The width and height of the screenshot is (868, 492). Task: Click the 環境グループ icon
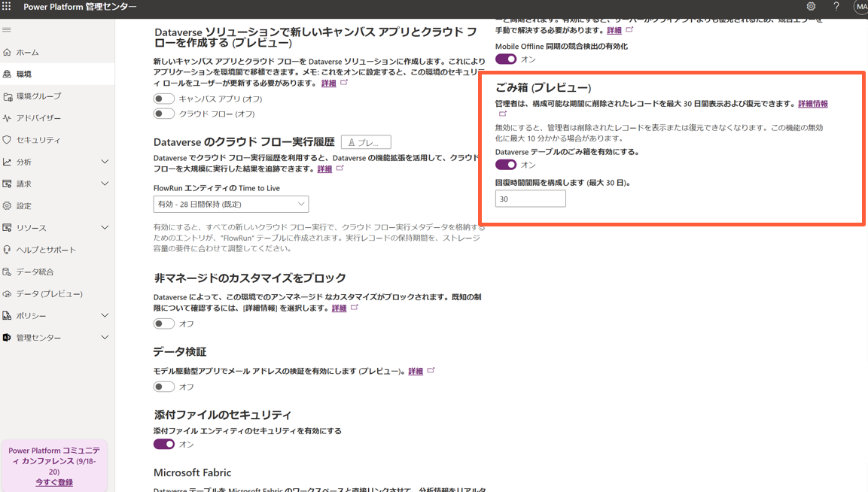click(8, 96)
